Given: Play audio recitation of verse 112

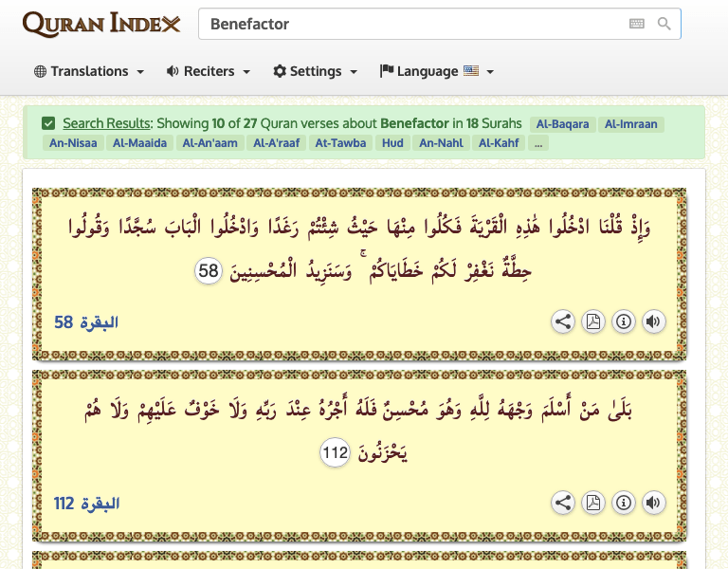Looking at the screenshot, I should (x=653, y=503).
